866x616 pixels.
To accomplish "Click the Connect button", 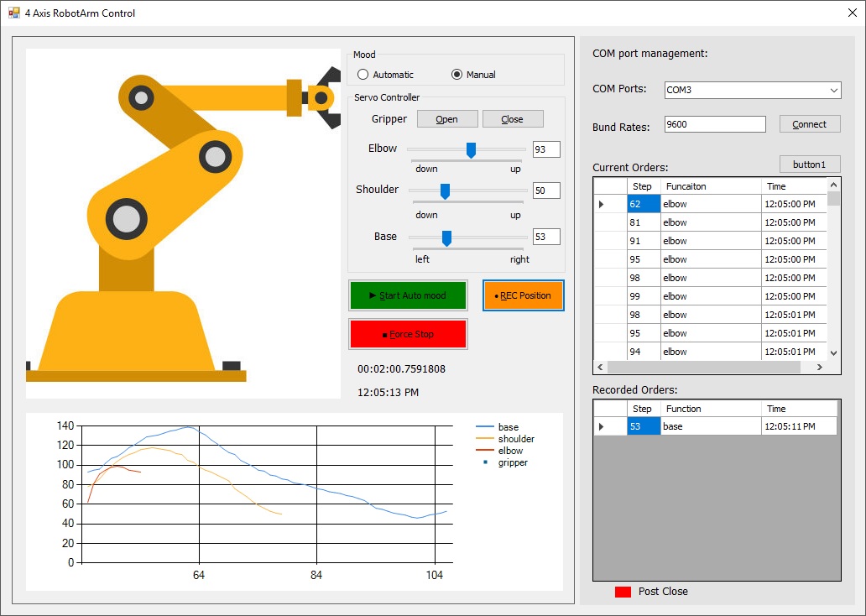I will pos(809,123).
